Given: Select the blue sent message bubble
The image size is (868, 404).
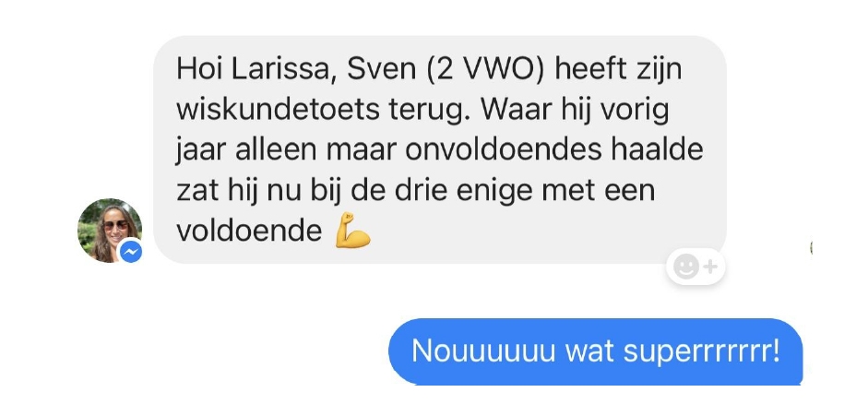Looking at the screenshot, I should (596, 351).
